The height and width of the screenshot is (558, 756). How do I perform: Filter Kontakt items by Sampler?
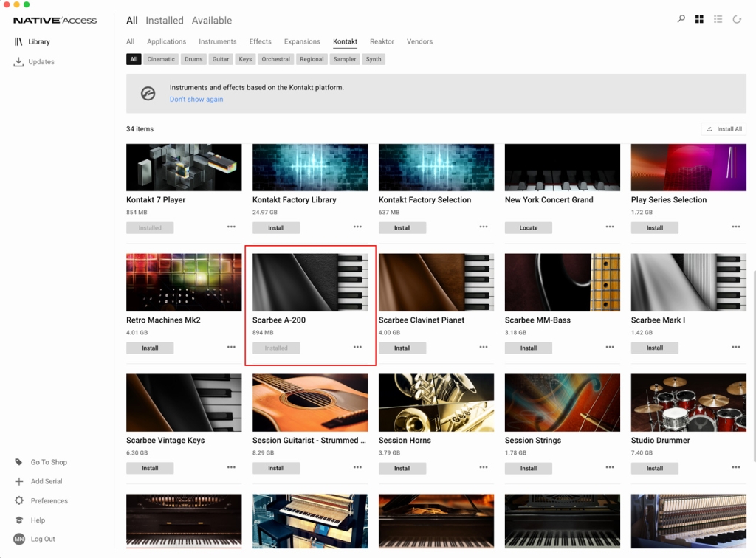point(345,59)
